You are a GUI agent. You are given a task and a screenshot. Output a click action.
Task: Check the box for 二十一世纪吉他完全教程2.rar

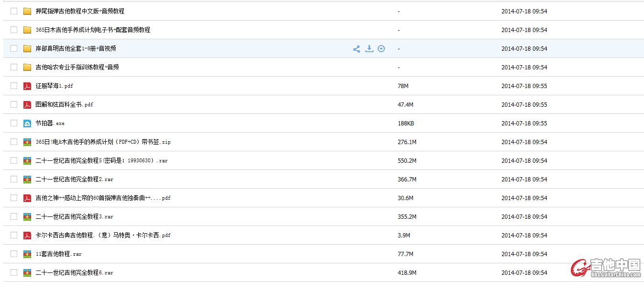click(14, 179)
